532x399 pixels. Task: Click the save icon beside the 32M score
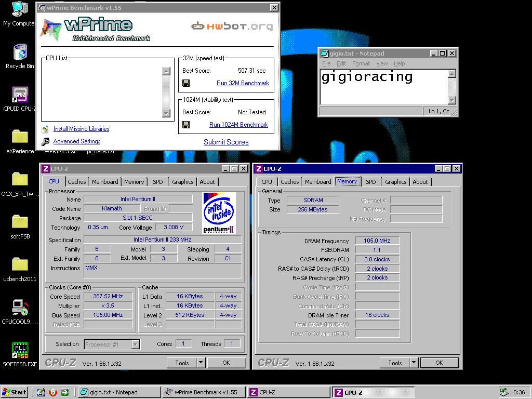[186, 83]
